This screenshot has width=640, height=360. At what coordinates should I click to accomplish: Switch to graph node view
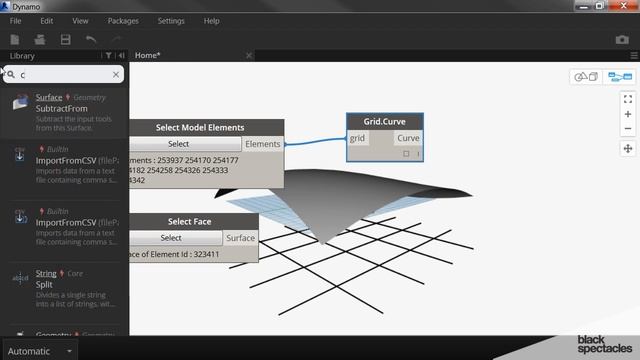620,77
